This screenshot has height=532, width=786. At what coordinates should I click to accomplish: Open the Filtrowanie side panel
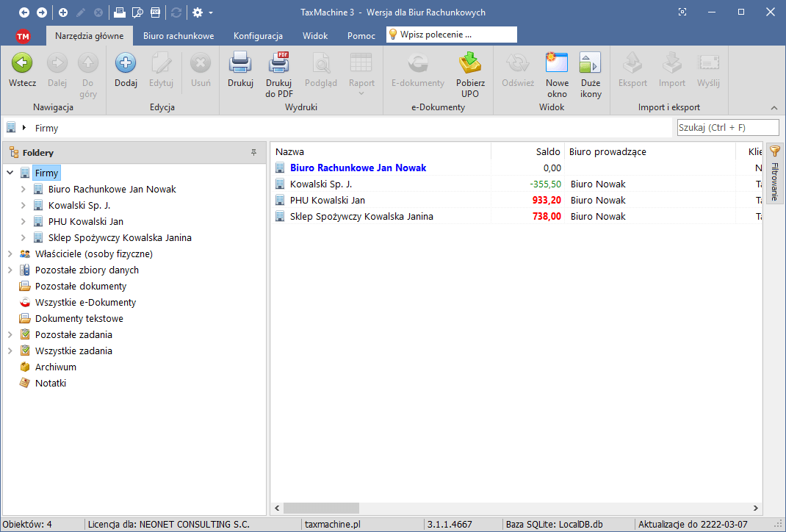(774, 173)
